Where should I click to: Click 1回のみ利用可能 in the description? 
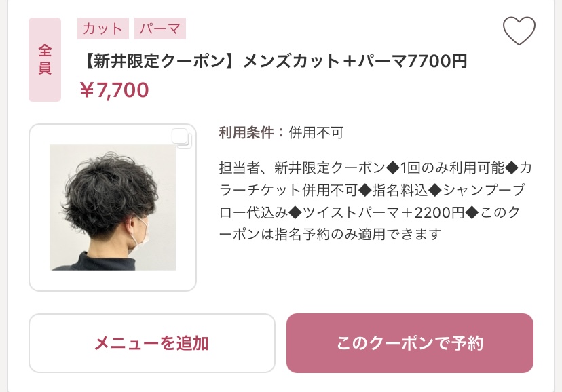(451, 168)
